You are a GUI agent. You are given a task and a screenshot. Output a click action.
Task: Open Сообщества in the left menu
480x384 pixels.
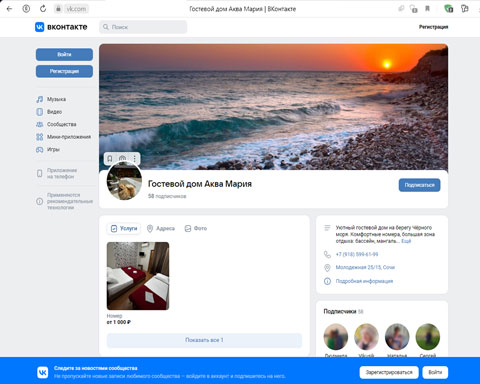(62, 124)
